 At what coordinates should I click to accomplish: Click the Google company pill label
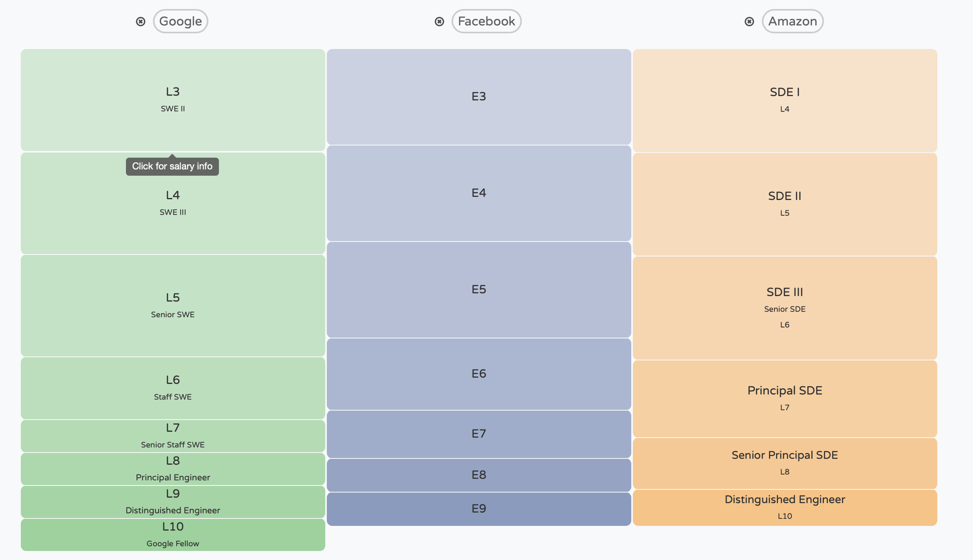tap(180, 21)
